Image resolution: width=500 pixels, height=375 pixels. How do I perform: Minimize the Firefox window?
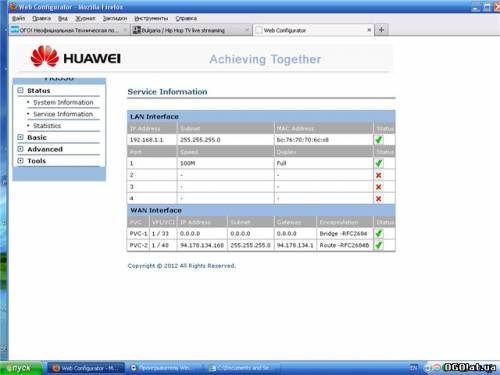[476, 7]
